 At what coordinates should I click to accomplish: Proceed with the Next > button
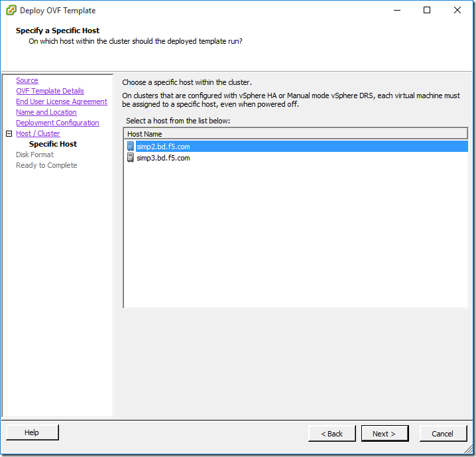(x=385, y=434)
